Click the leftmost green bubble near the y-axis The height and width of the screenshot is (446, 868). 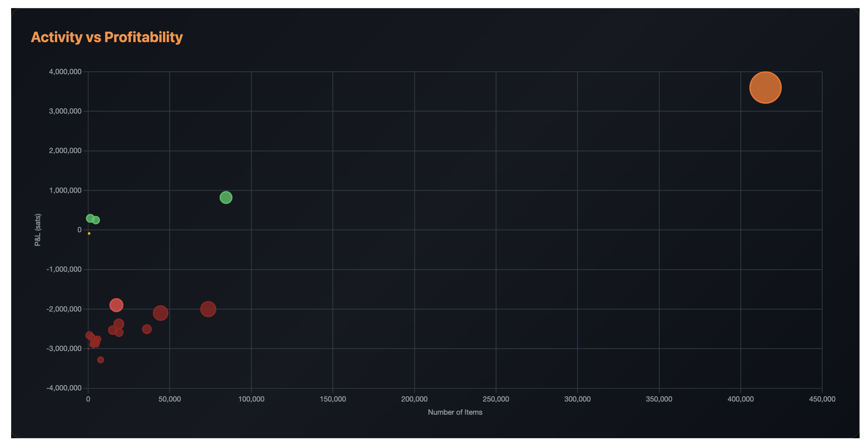point(90,218)
